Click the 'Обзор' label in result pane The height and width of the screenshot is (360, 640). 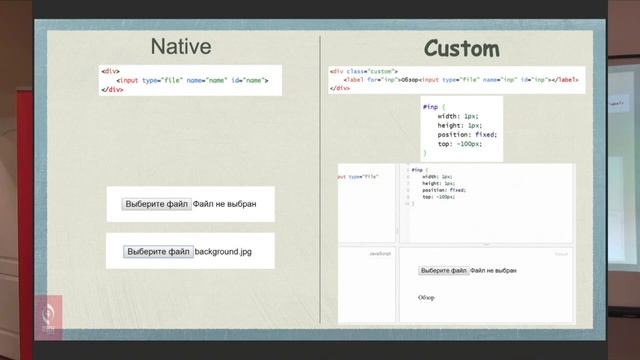(x=426, y=298)
